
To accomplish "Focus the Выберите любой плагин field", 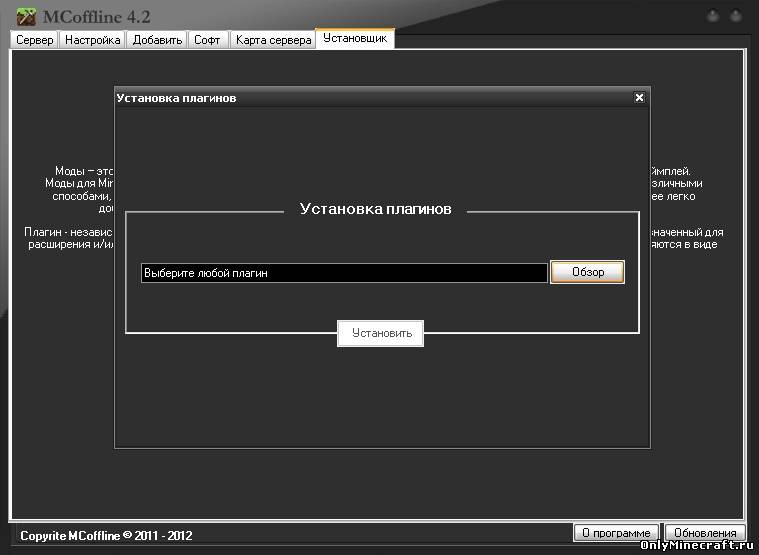I will pyautogui.click(x=344, y=273).
